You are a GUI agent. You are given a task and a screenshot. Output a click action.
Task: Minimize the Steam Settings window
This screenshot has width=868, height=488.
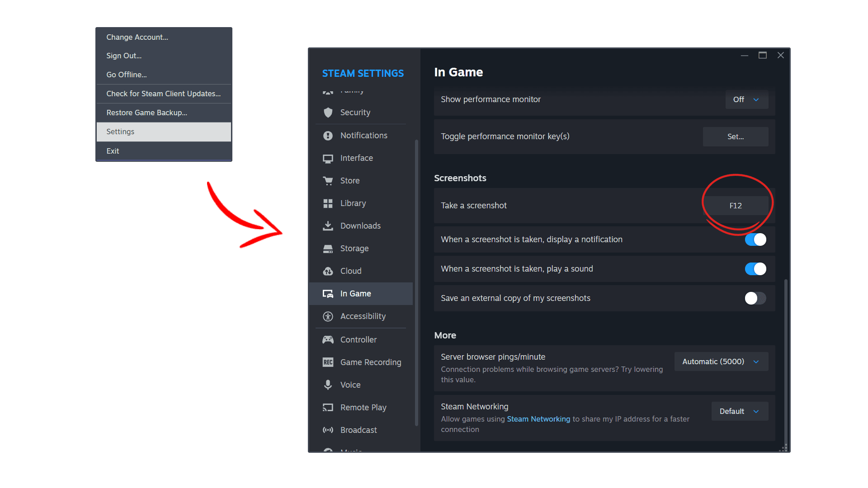(745, 55)
